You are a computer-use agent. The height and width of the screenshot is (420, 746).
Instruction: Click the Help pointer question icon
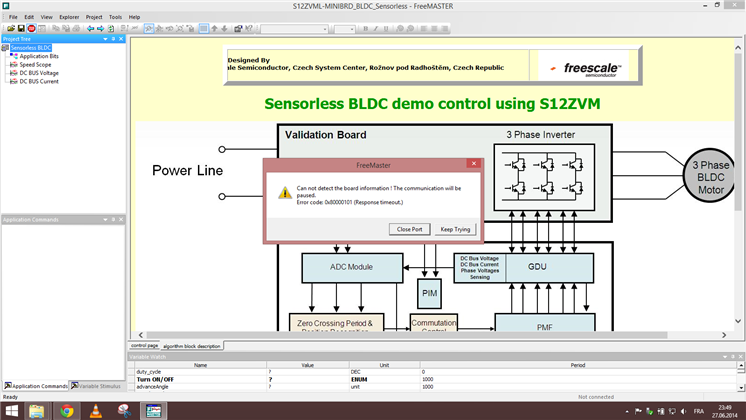pyautogui.click(x=249, y=29)
